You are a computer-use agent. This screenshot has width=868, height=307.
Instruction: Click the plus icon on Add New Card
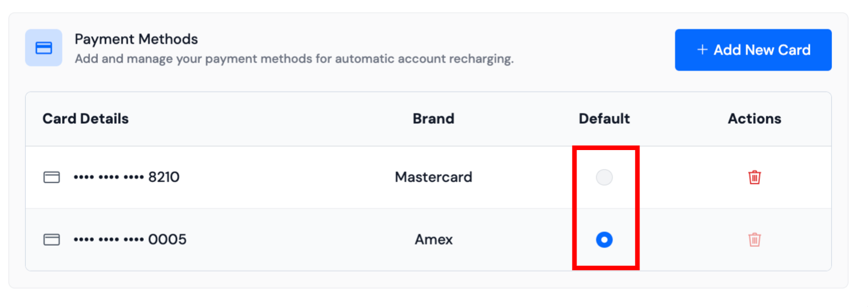(703, 50)
